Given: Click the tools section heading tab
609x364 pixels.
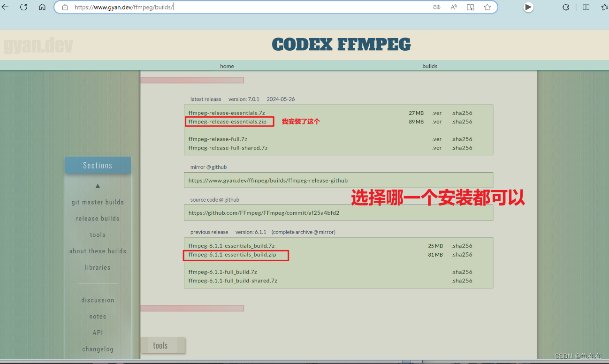Looking at the screenshot, I should 162,345.
